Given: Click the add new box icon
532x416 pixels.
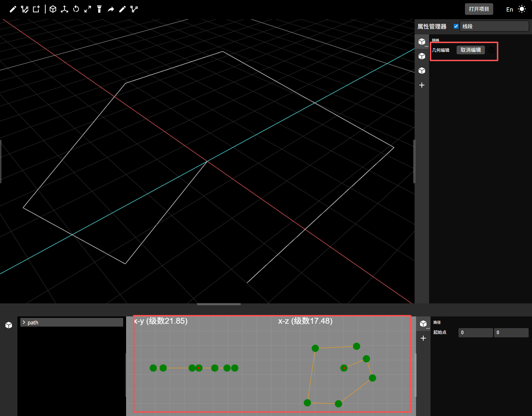Looking at the screenshot, I should click(36, 9).
